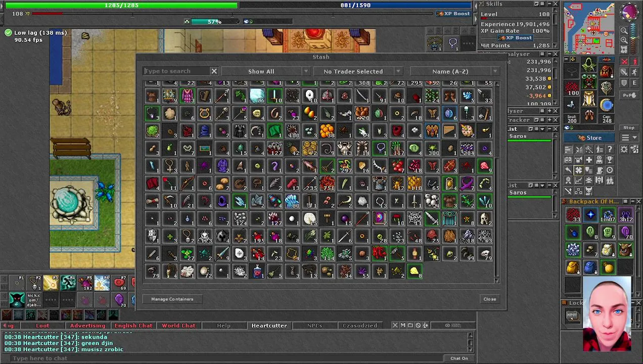
Task: Select the oranges stack of 38 in Stash
Action: 327,131
